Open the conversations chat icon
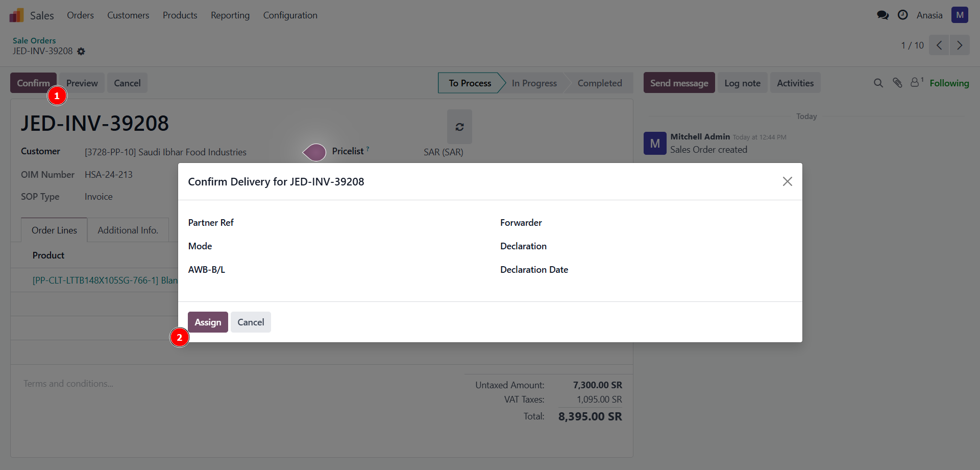 (x=883, y=15)
